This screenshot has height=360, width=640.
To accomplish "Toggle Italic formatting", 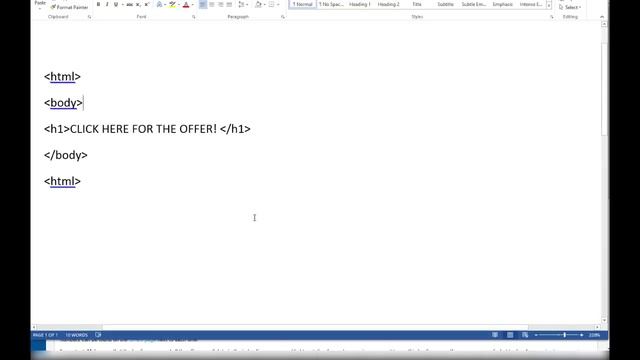I will click(x=107, y=4).
